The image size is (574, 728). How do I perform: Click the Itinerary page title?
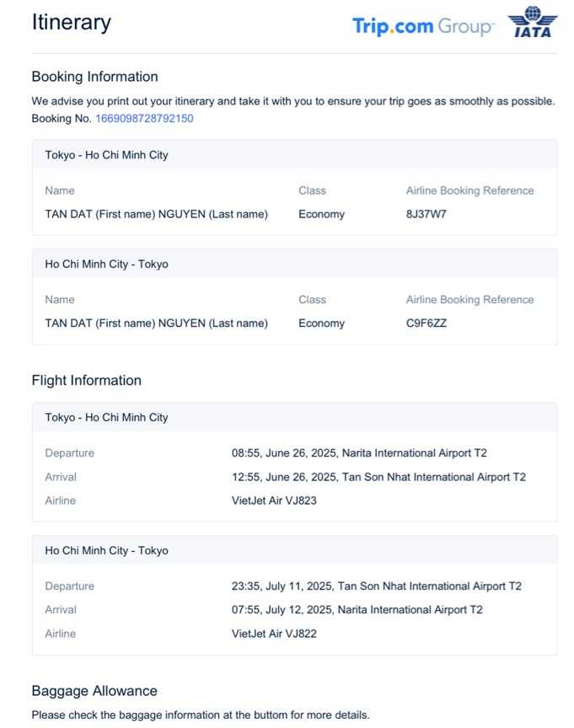coord(71,23)
